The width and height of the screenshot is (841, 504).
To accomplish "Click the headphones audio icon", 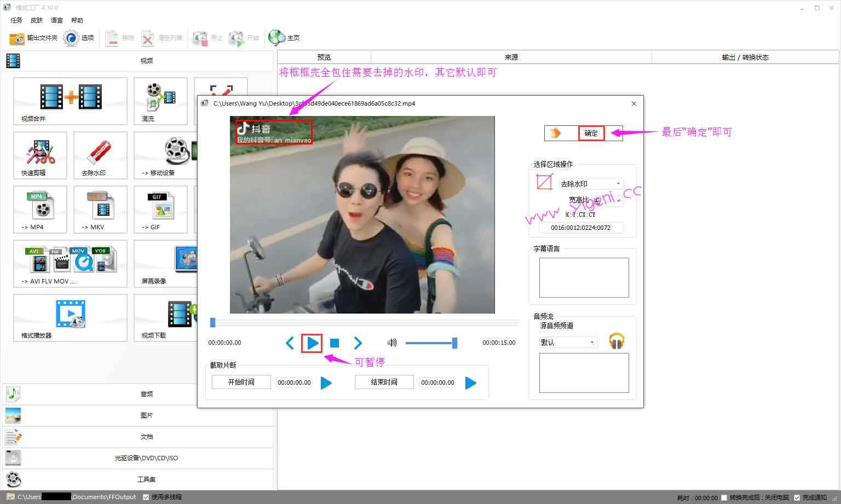I will [617, 341].
